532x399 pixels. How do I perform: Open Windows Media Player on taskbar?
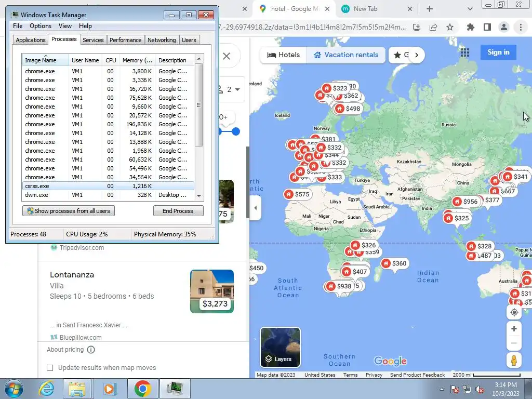point(109,389)
